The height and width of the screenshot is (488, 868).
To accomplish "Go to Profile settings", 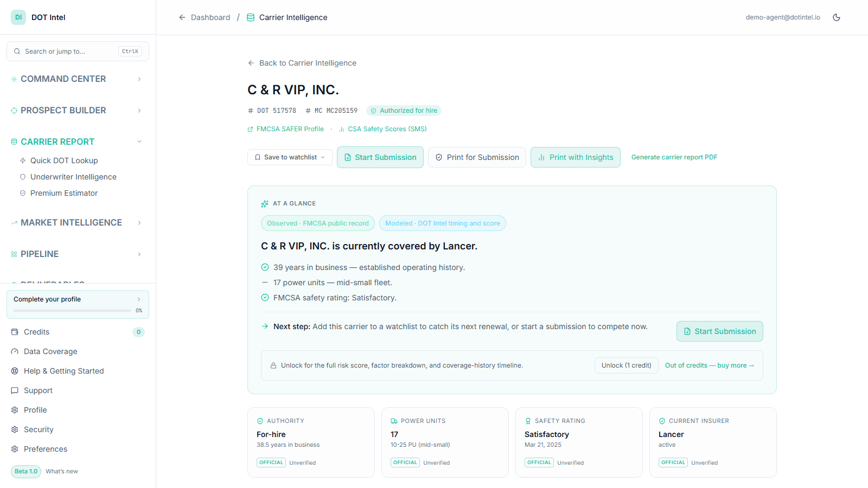I will tap(35, 410).
